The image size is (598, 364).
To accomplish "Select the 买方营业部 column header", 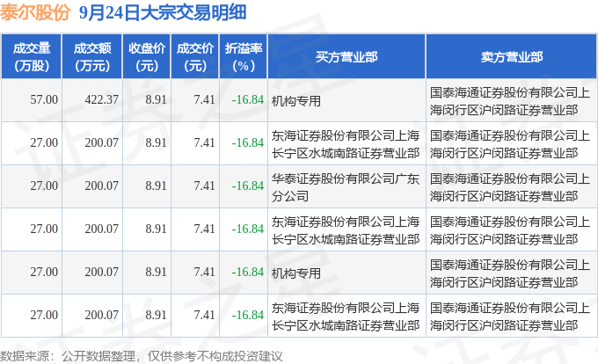I will pyautogui.click(x=346, y=56).
